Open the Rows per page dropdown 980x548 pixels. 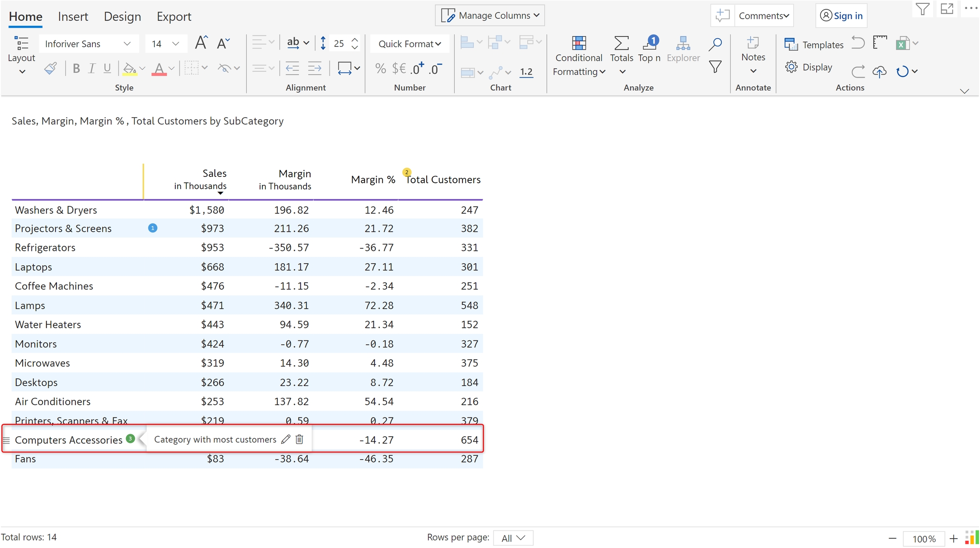coord(513,538)
